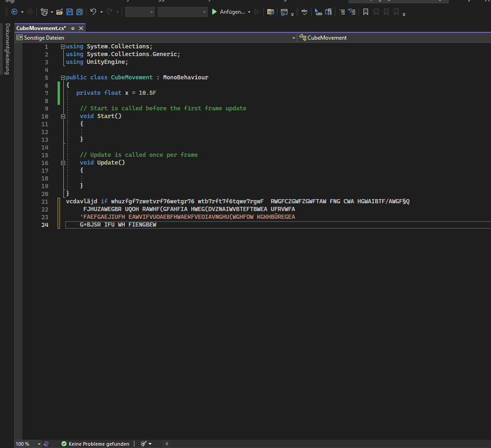Save CubeMovement.cs with the single Save icon
The image size is (491, 448).
(x=69, y=12)
